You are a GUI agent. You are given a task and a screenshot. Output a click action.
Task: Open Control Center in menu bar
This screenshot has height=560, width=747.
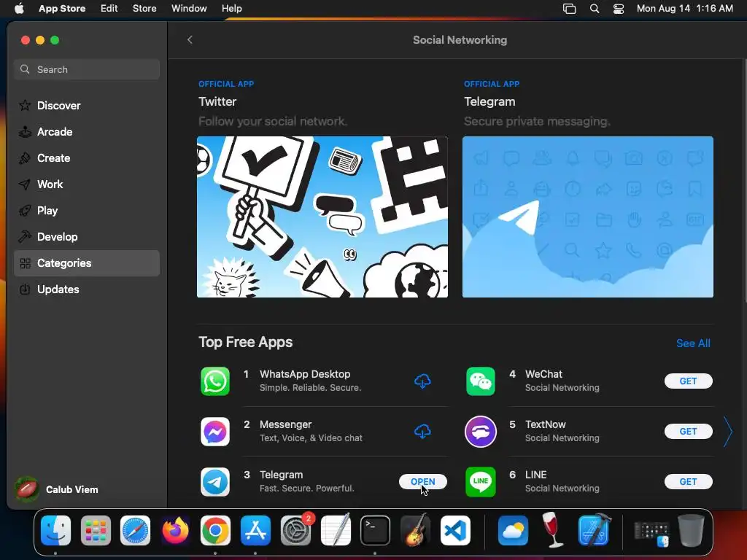click(x=619, y=9)
